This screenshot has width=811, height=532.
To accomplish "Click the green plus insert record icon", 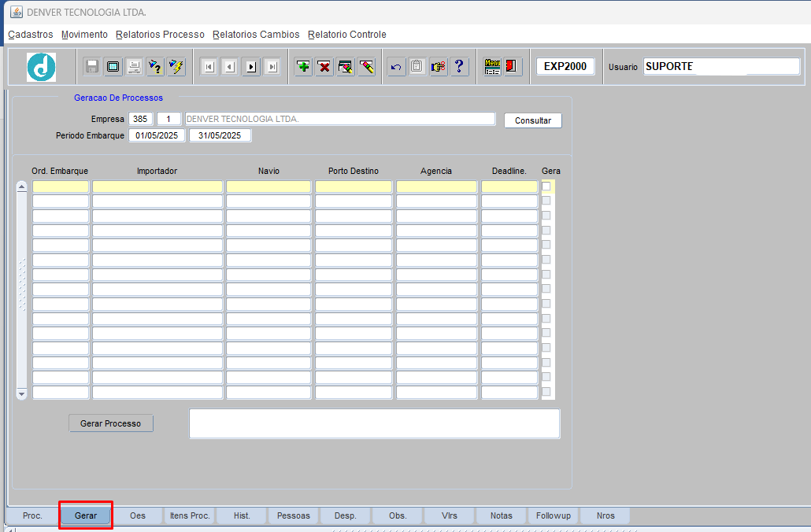I will click(303, 67).
